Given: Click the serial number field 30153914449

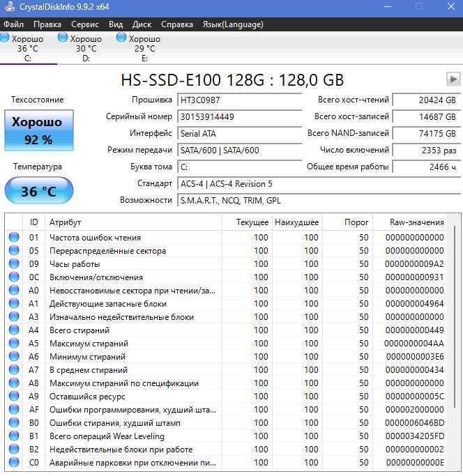Looking at the screenshot, I should 240,117.
